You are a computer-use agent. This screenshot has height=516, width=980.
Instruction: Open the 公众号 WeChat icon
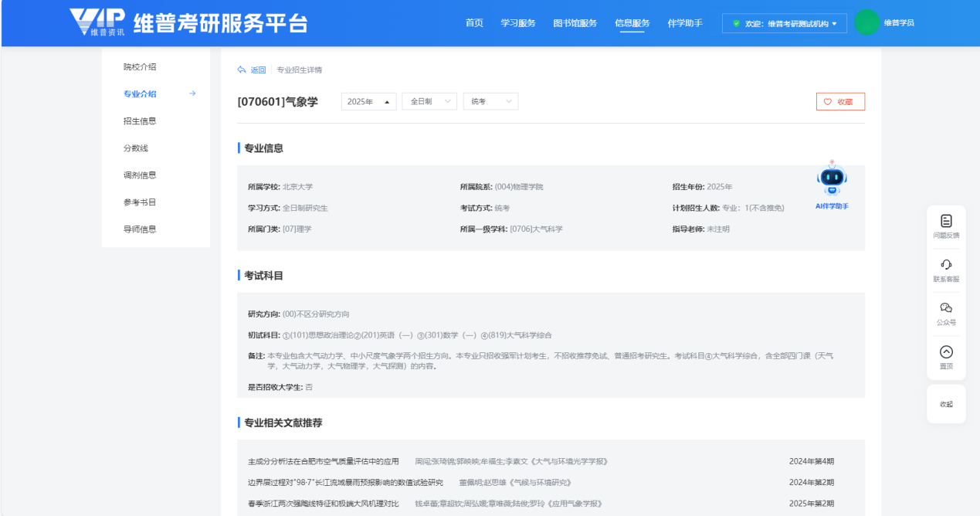(946, 308)
